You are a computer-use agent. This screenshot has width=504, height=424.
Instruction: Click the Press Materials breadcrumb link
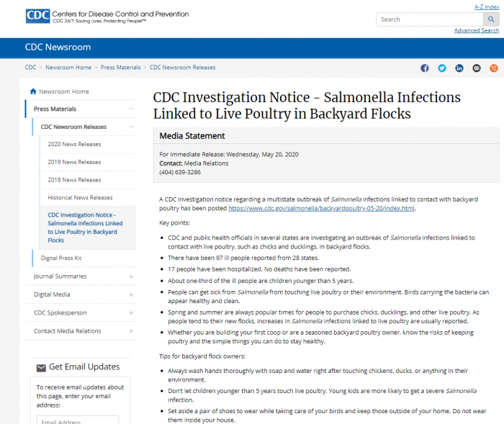120,68
